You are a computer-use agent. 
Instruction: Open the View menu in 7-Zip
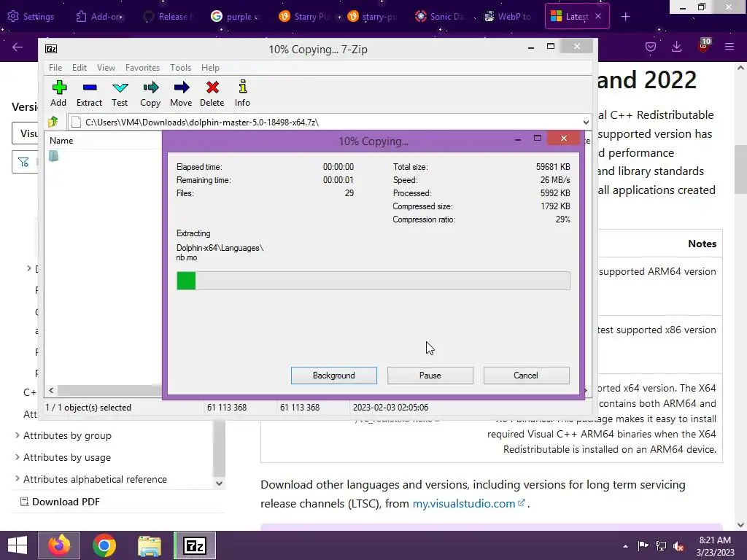106,68
